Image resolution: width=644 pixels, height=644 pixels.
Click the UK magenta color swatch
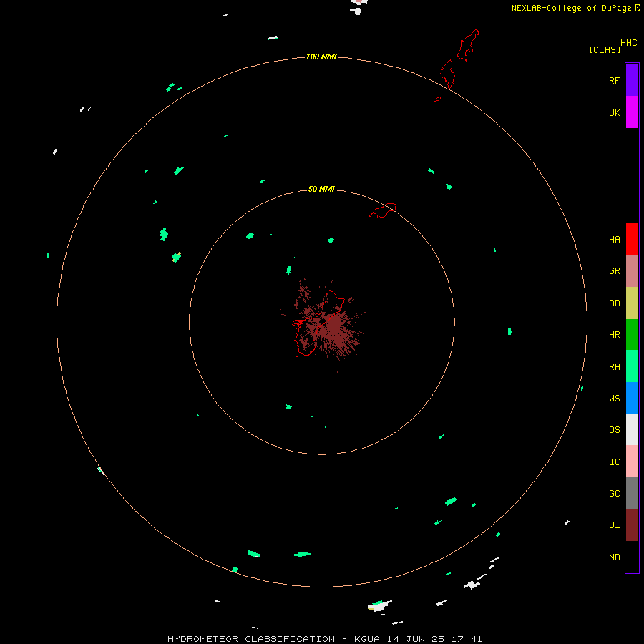pyautogui.click(x=632, y=112)
